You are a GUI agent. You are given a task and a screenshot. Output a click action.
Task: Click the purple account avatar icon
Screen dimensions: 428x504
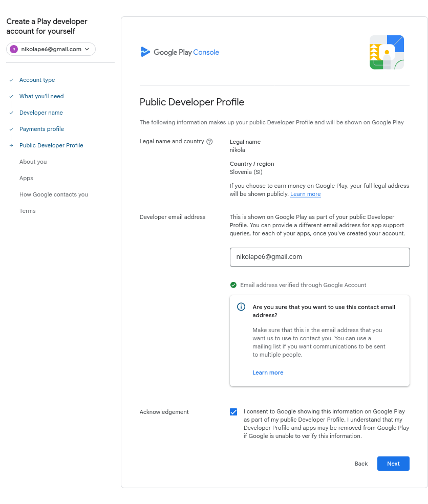click(14, 49)
